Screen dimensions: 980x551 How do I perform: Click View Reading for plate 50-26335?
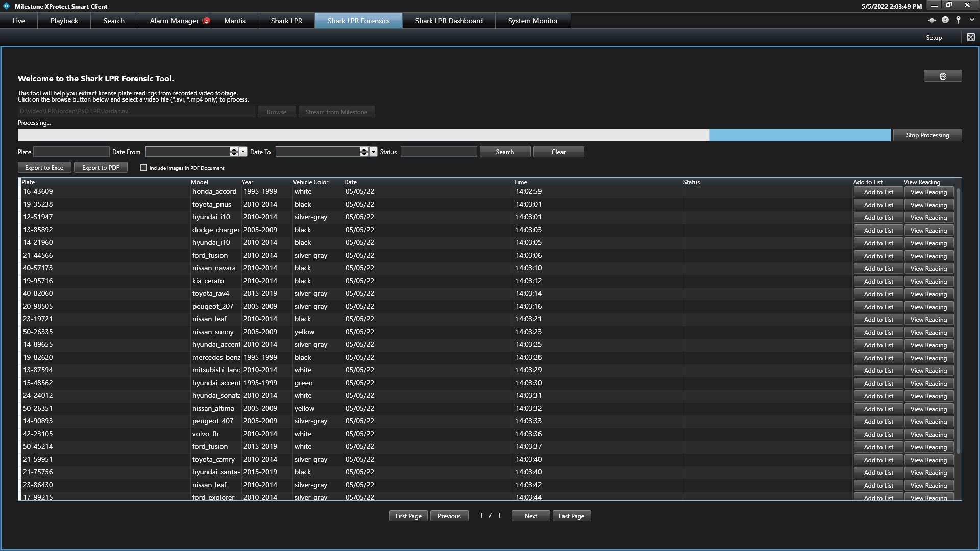(928, 333)
